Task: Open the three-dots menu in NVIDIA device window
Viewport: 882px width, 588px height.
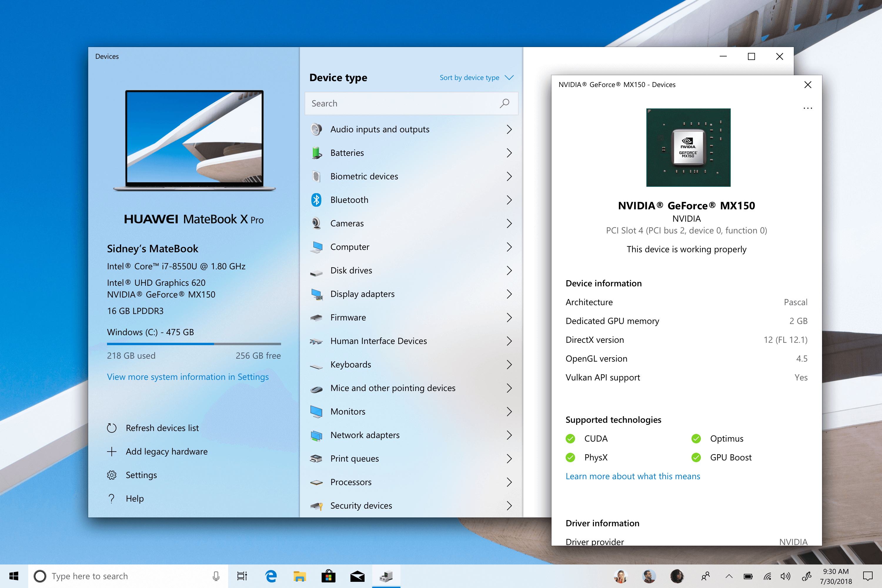Action: click(x=807, y=108)
